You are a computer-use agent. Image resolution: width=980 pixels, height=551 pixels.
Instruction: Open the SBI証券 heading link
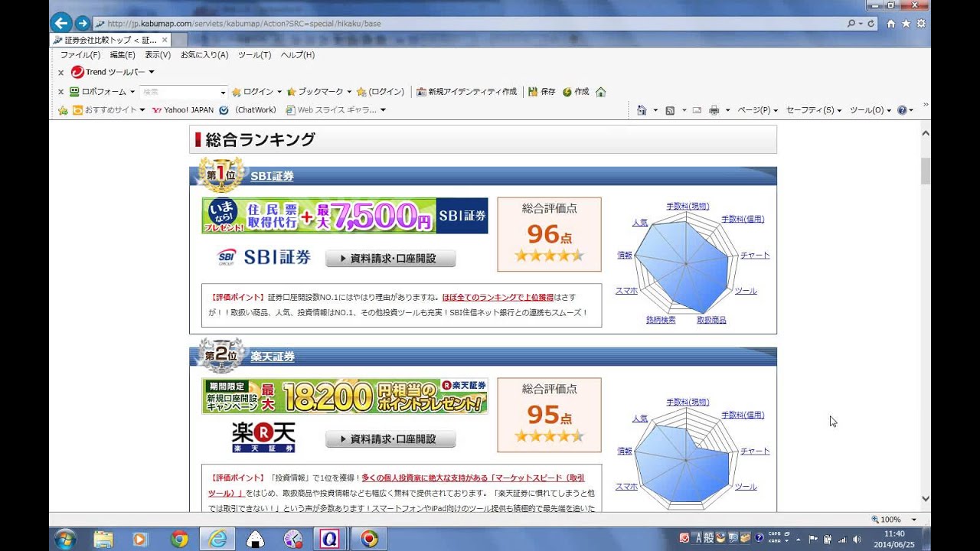pos(272,176)
